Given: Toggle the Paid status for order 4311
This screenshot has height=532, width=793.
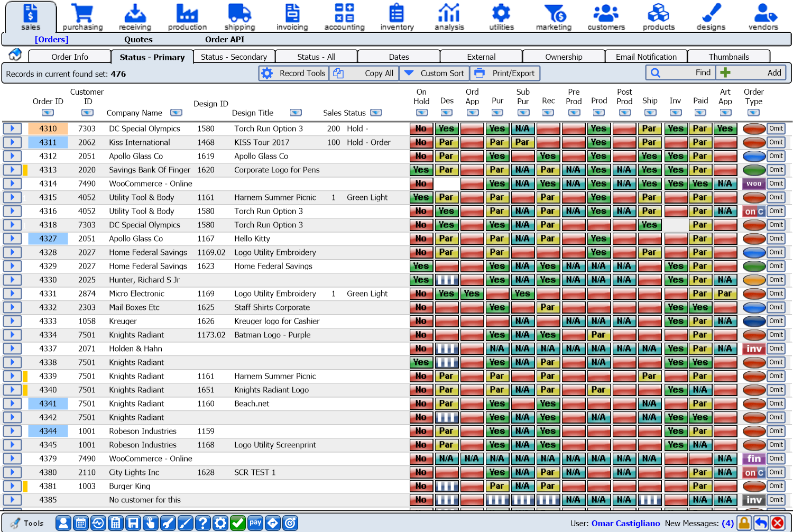Looking at the screenshot, I should (700, 142).
